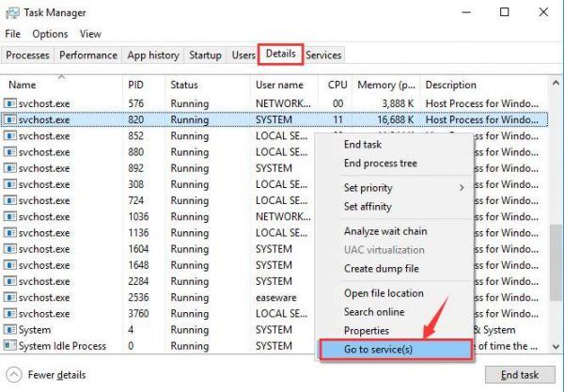564x392 pixels.
Task: Click the Task Manager title bar icon
Action: [x=13, y=13]
